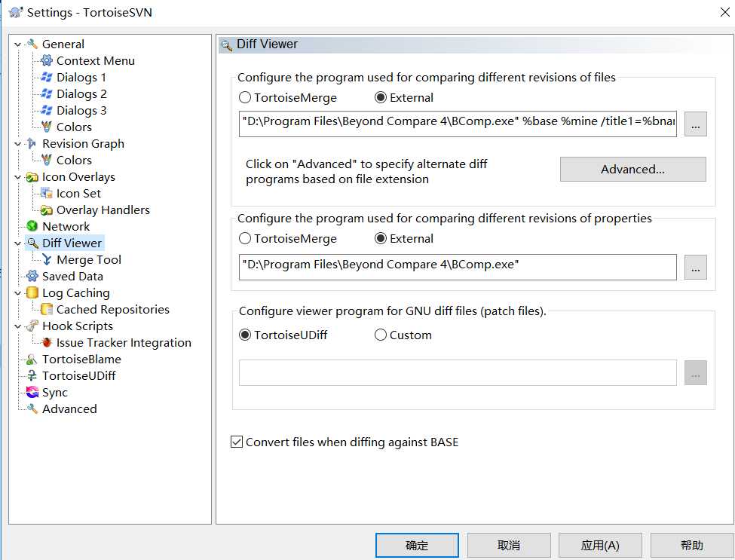The width and height of the screenshot is (735, 560).
Task: Click the Network globe icon
Action: [32, 226]
